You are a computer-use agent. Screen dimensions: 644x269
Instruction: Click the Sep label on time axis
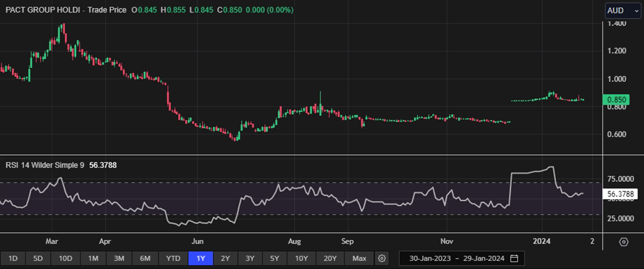point(347,241)
